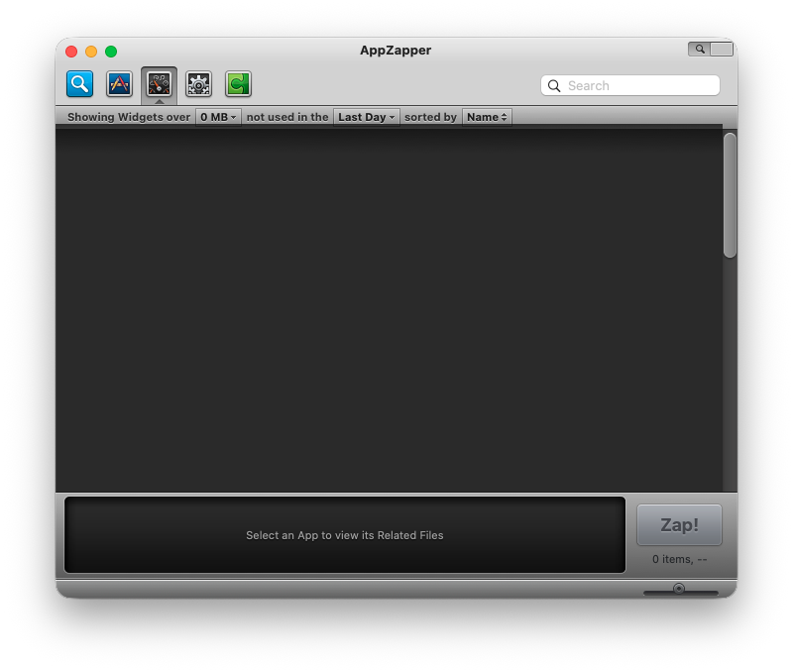
Task: Minimize window with yellow button
Action: tap(91, 52)
